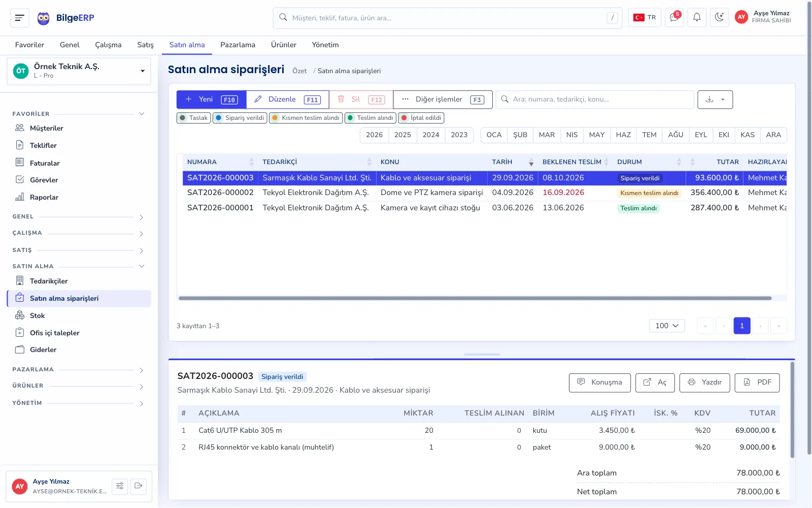Toggle the hamburger sidebar menu
Viewport: 812px width, 508px height.
20,18
